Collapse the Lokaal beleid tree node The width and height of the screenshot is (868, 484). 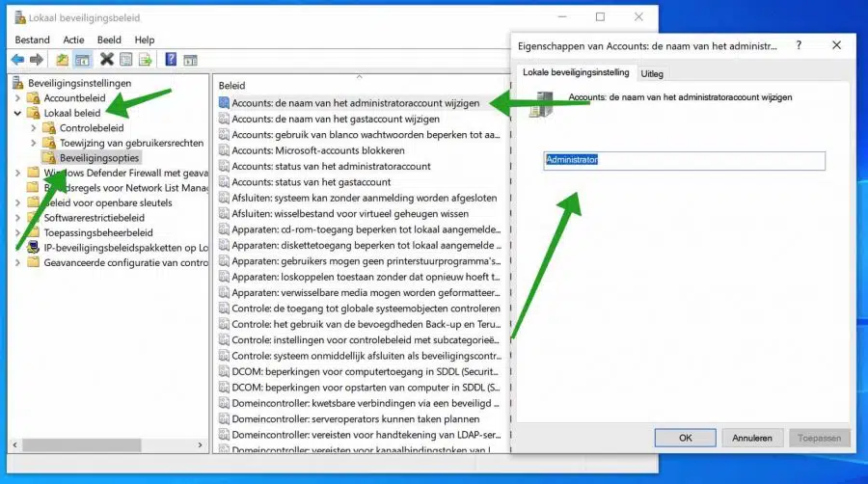pyautogui.click(x=17, y=113)
